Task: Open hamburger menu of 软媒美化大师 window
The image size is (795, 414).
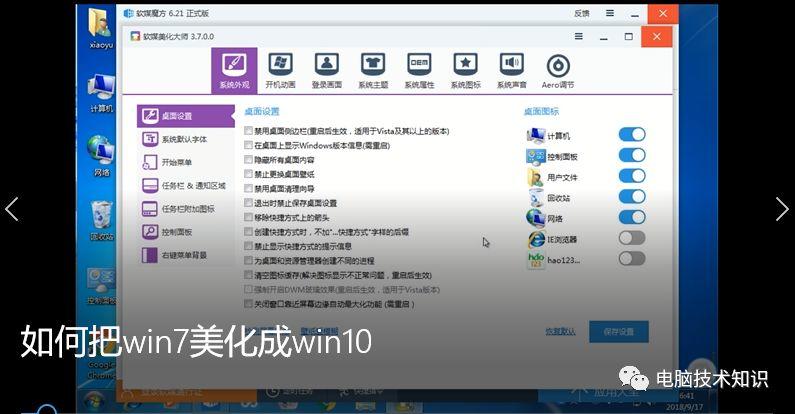Action: coord(579,36)
